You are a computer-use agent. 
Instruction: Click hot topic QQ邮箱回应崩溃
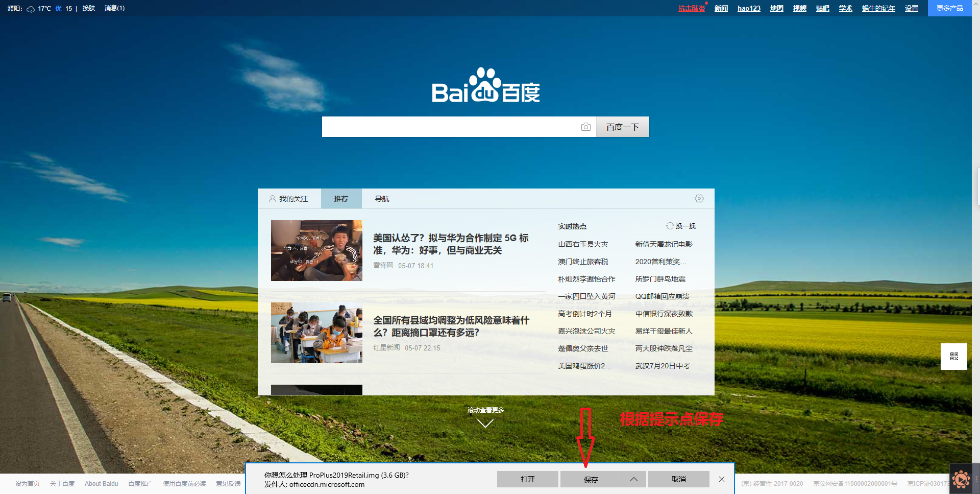(x=662, y=296)
